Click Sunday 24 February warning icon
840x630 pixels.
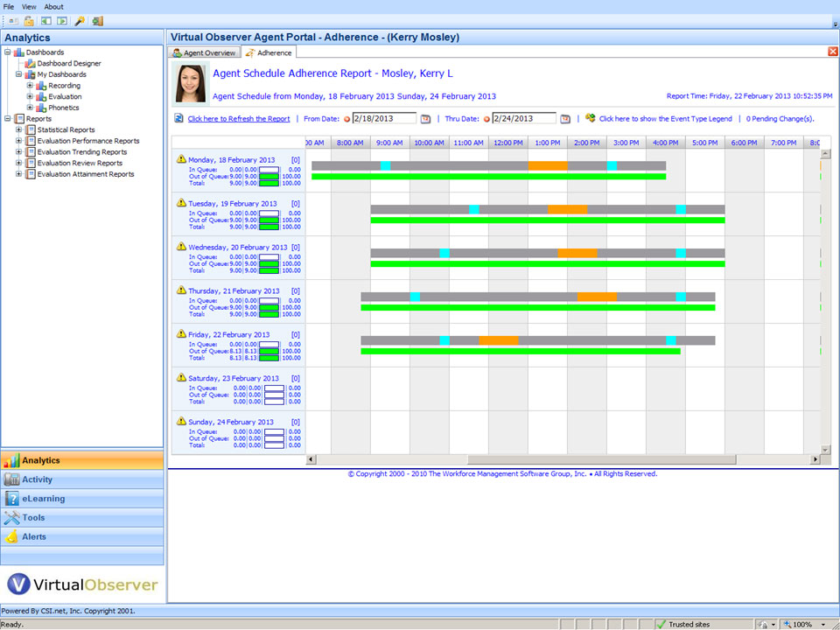(182, 421)
